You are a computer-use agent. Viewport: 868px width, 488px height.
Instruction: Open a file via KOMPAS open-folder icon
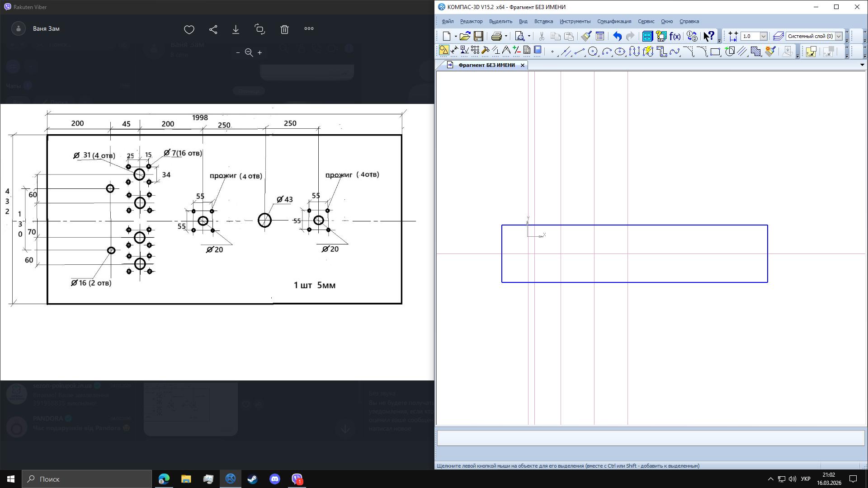(x=465, y=36)
